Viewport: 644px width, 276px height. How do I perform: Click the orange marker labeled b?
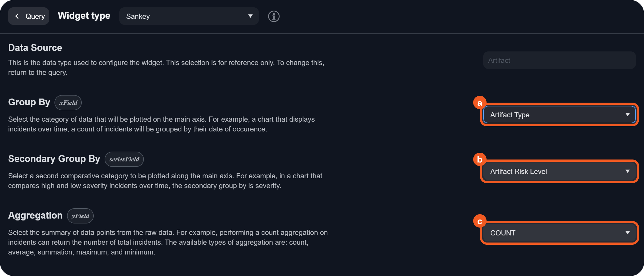click(x=480, y=160)
